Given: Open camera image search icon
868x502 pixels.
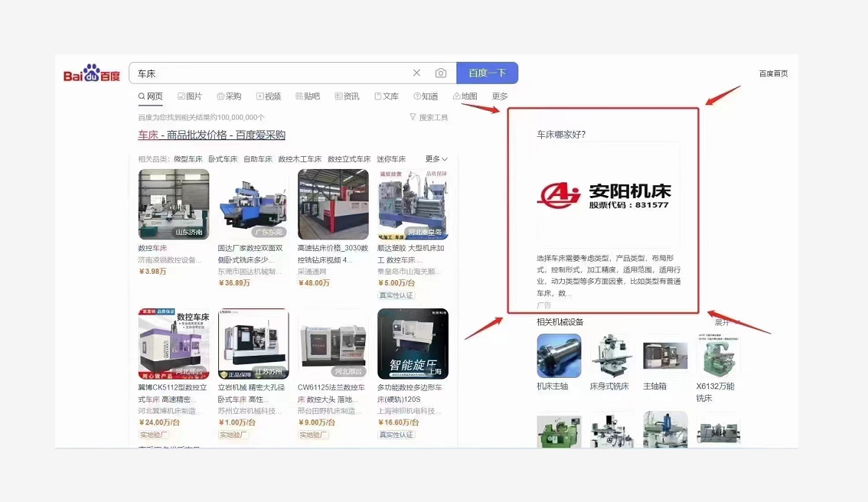Looking at the screenshot, I should (x=441, y=73).
